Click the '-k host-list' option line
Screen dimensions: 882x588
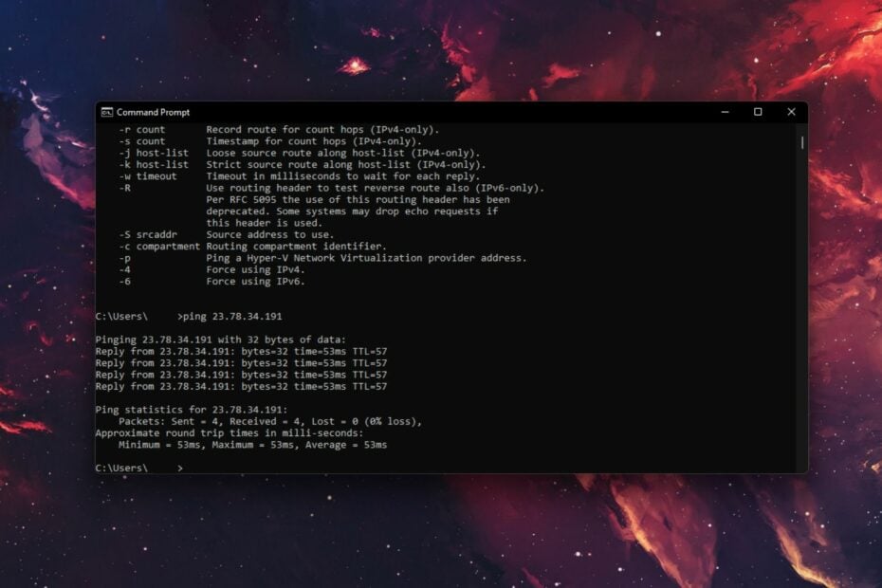coord(303,165)
